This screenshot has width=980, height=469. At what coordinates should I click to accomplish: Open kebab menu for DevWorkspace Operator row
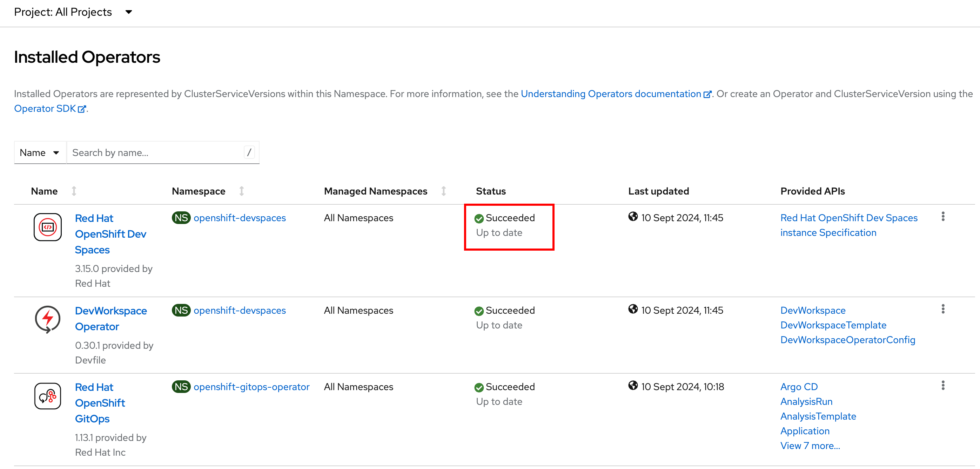click(943, 310)
